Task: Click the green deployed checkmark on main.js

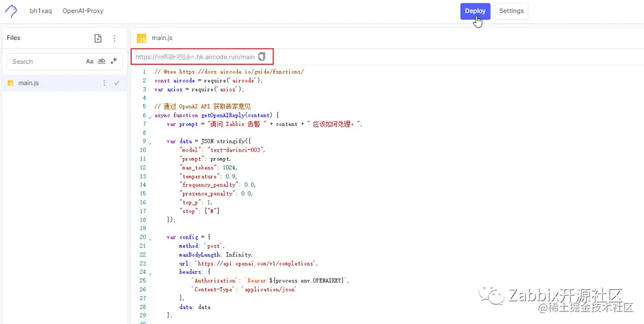Action: tap(117, 83)
